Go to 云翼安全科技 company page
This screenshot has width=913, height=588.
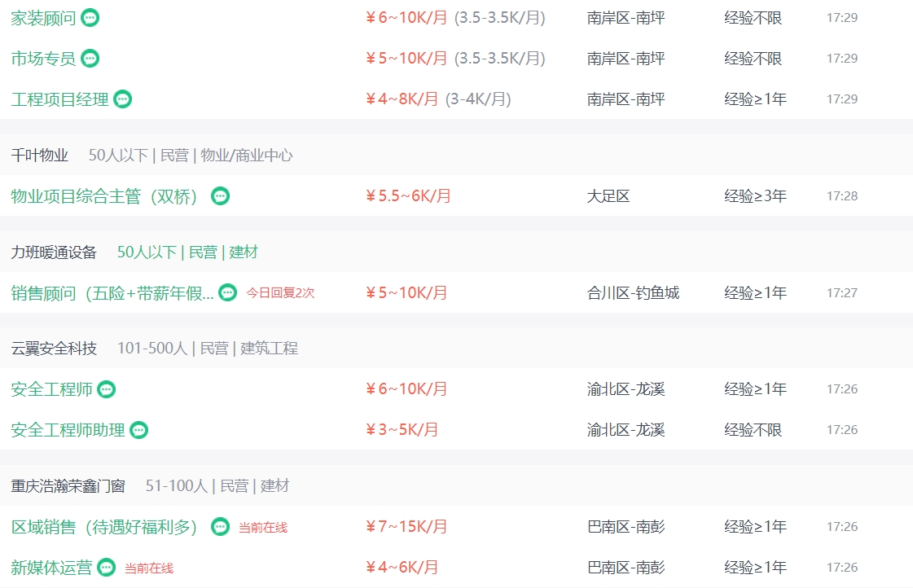click(x=54, y=349)
